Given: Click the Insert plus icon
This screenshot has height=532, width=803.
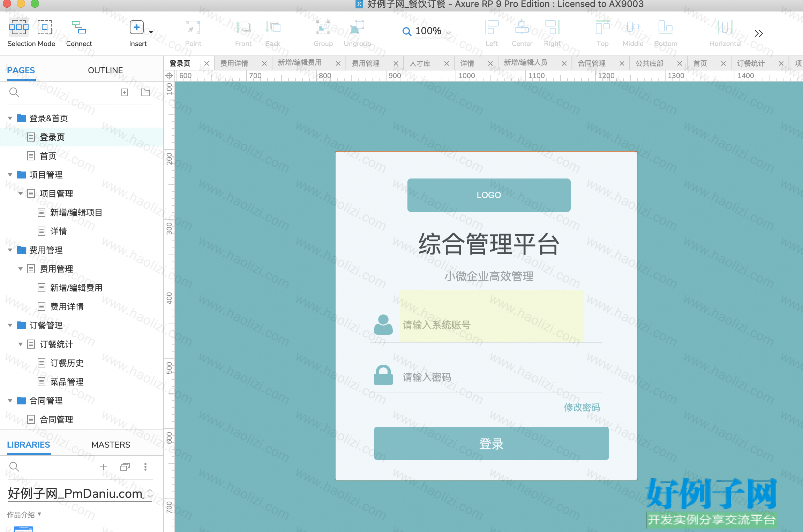Looking at the screenshot, I should (x=137, y=27).
